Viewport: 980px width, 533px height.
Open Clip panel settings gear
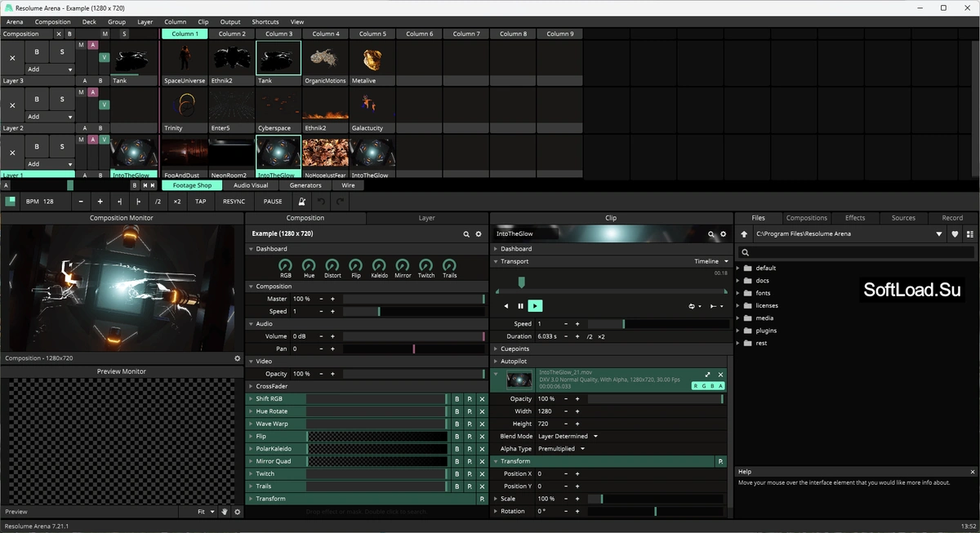[x=723, y=234]
